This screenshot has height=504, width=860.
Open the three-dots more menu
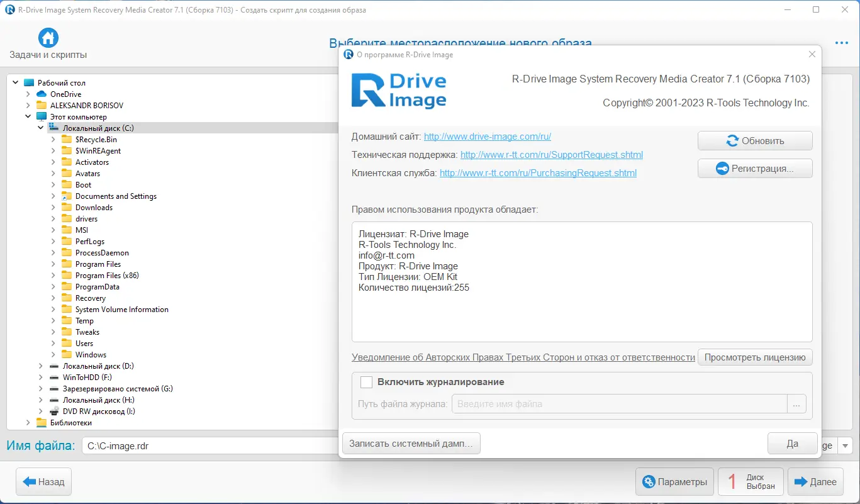pos(842,43)
